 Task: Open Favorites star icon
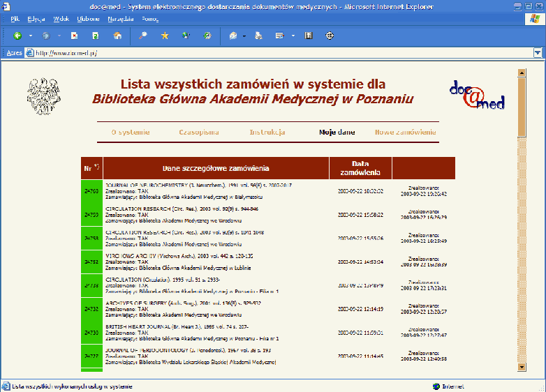[x=165, y=36]
